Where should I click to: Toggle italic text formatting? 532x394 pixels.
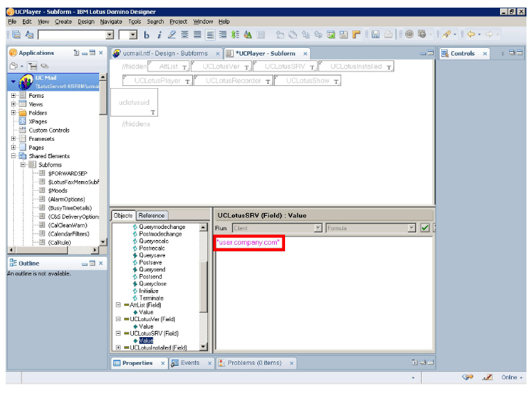click(x=159, y=35)
